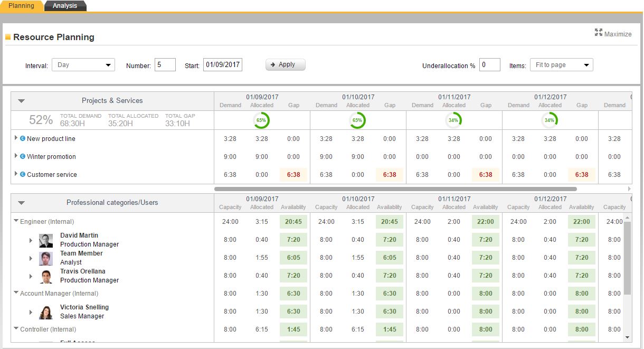
Task: Click Victoria Snelling's avatar photo
Action: 45,310
